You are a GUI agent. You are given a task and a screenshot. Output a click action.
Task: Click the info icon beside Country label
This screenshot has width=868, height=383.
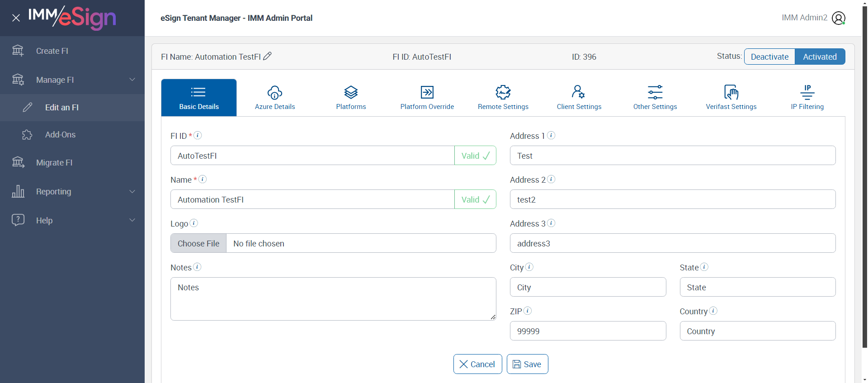tap(713, 311)
